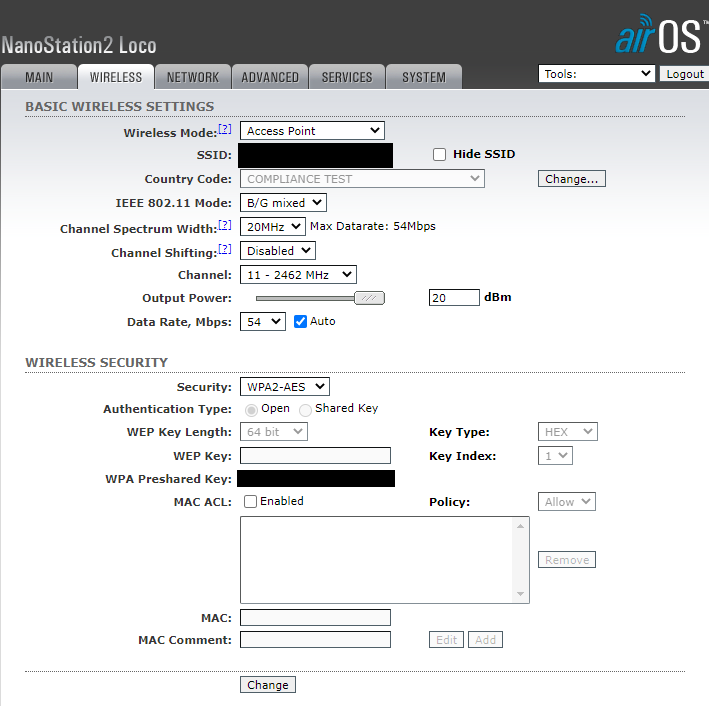Click the SSID input field
709x706 pixels.
pyautogui.click(x=316, y=155)
